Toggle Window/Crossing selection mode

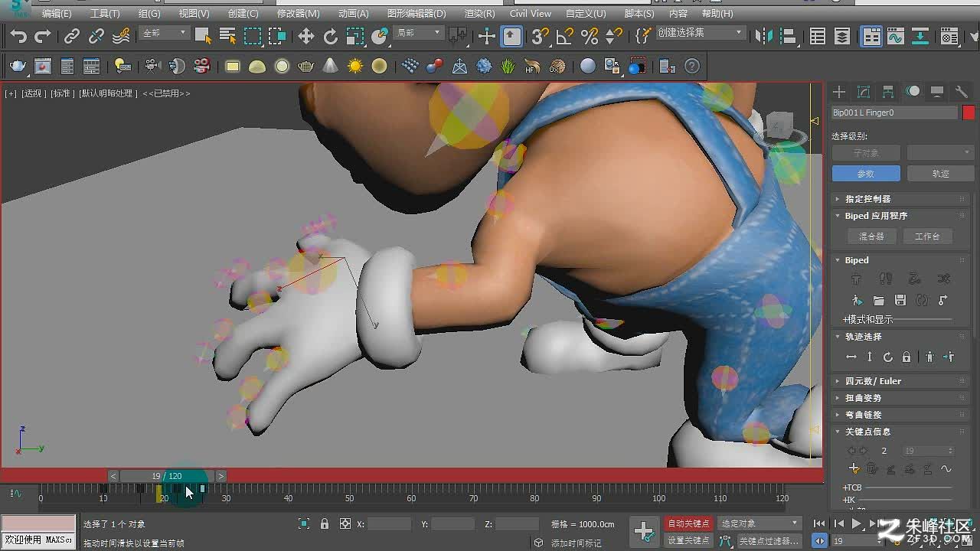[276, 36]
